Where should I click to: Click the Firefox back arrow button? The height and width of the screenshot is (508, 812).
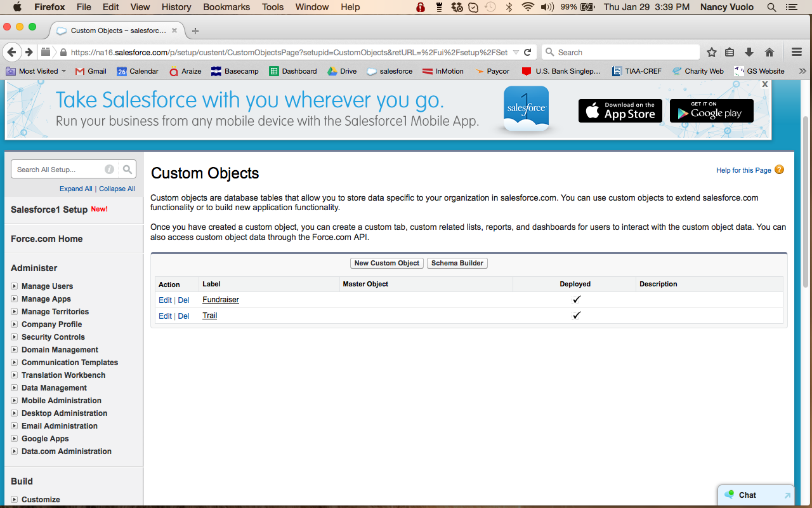pyautogui.click(x=11, y=52)
